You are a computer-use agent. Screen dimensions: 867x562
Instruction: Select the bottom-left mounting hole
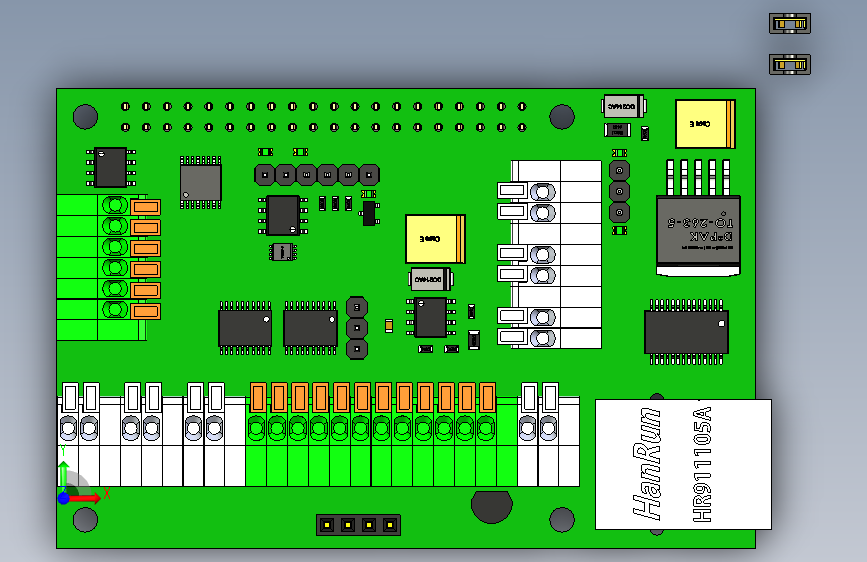click(85, 520)
